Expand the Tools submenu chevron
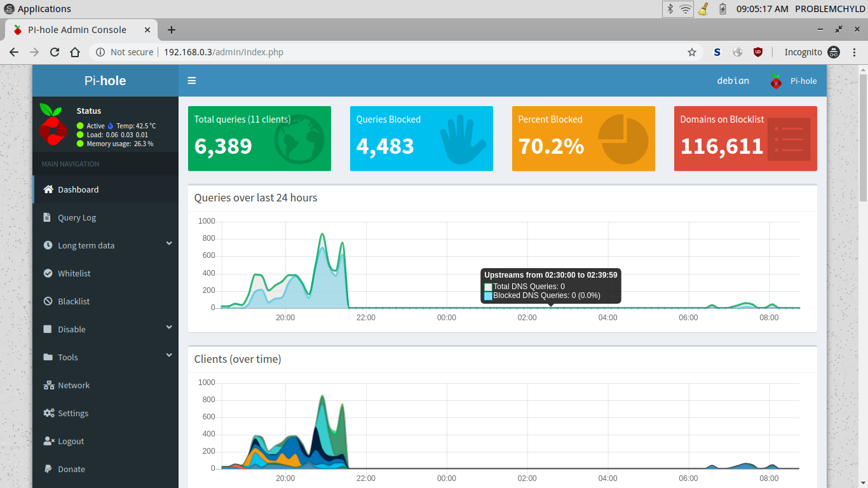The height and width of the screenshot is (488, 868). point(169,355)
